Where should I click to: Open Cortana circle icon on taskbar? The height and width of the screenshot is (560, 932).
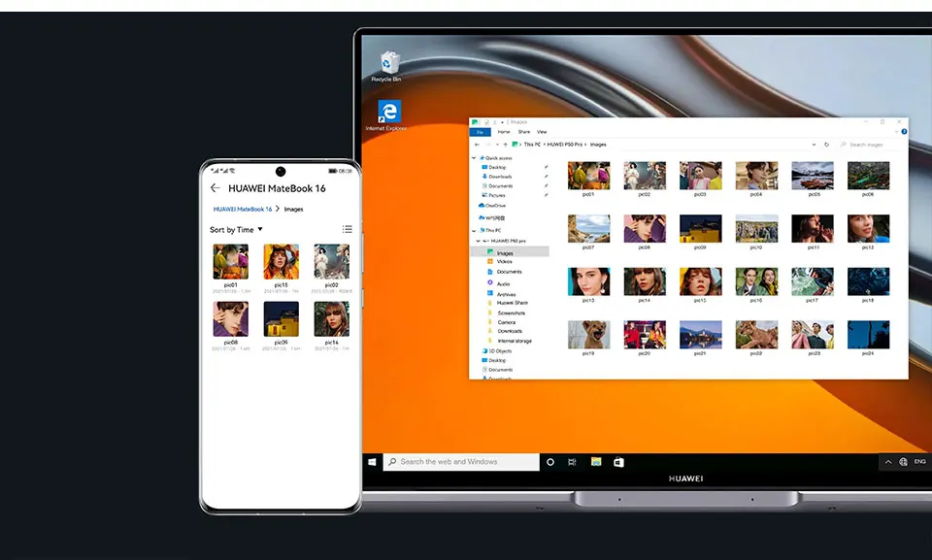(x=550, y=462)
